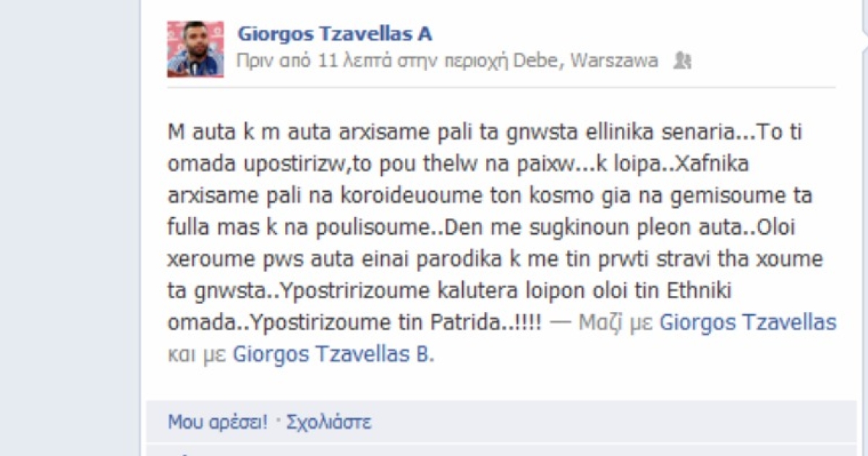Open the tagged 'Giorgos Tzavellas B.' link
The width and height of the screenshot is (868, 456).
click(333, 355)
